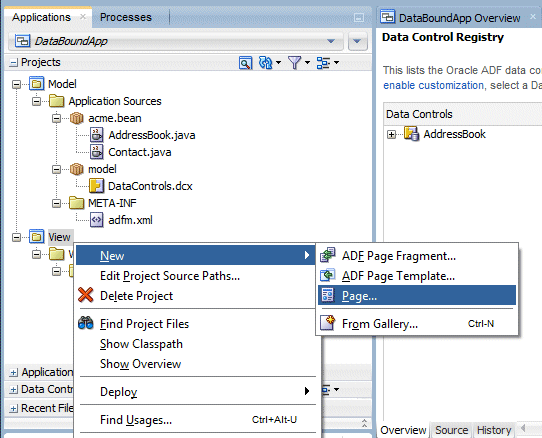
Task: Open the refresh icon dropdown arrow
Action: [x=278, y=63]
